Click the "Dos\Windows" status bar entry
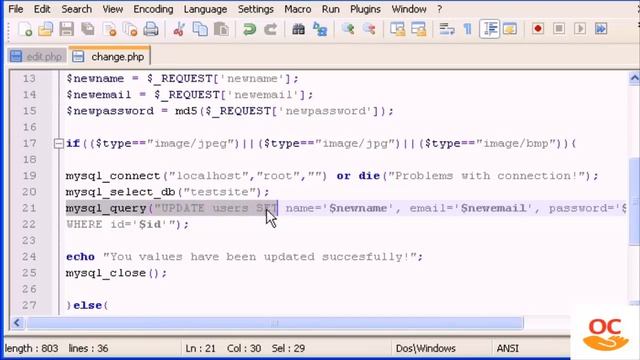Screen dimensions: 640x360 425,348
